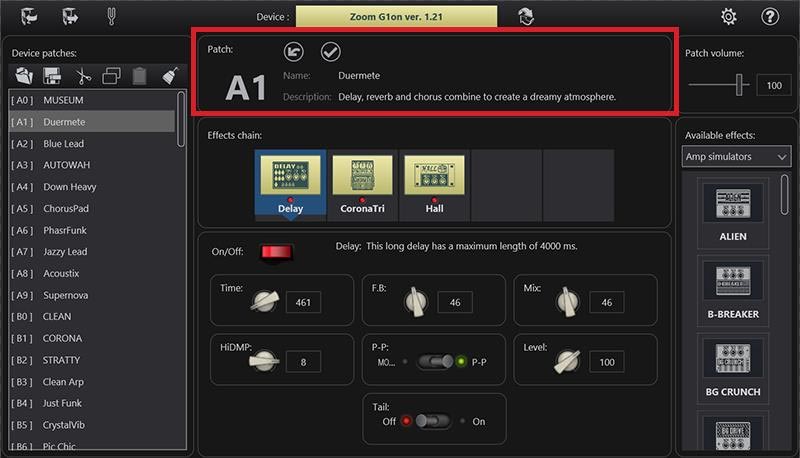
Task: Click the copy patch icon
Action: [111, 75]
